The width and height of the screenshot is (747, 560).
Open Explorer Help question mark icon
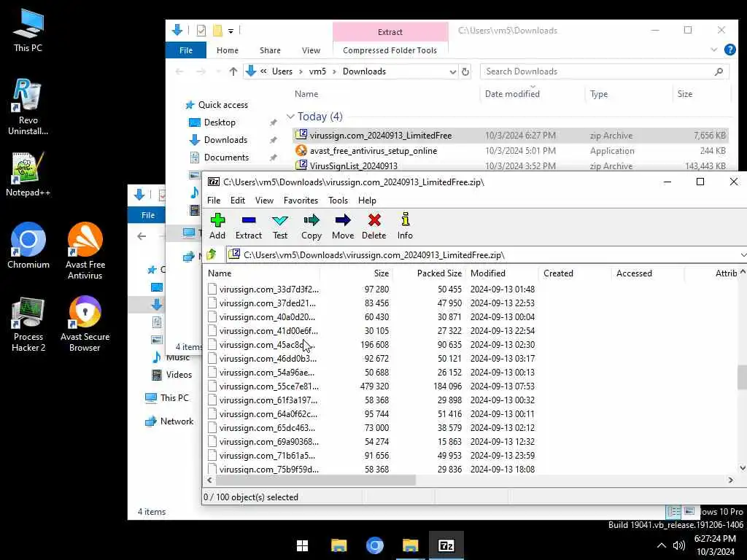(x=729, y=50)
